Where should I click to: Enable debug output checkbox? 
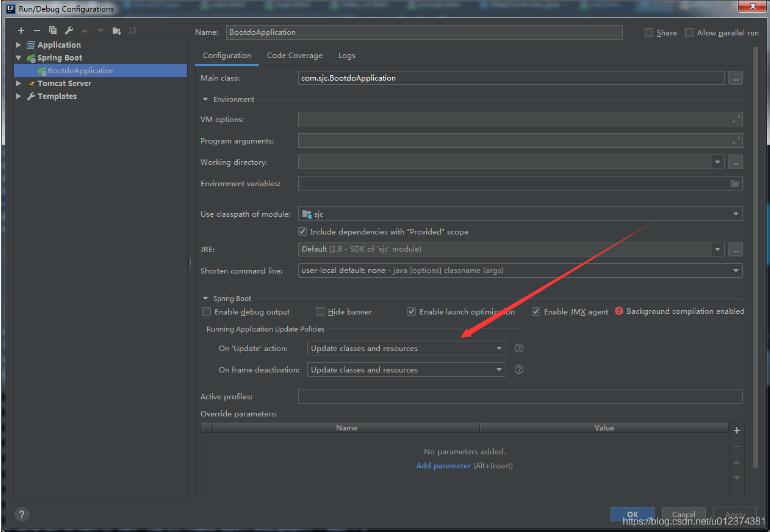tap(206, 311)
